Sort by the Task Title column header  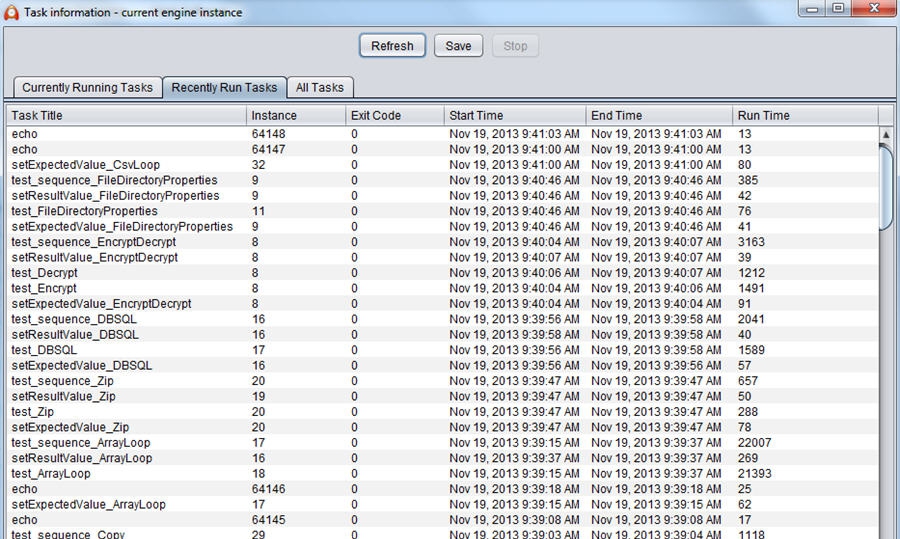pos(126,116)
